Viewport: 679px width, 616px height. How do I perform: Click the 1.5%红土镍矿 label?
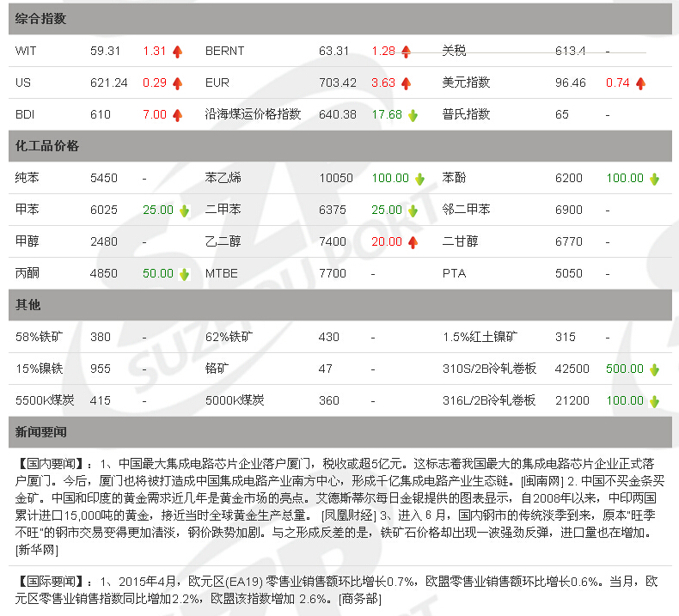point(480,337)
